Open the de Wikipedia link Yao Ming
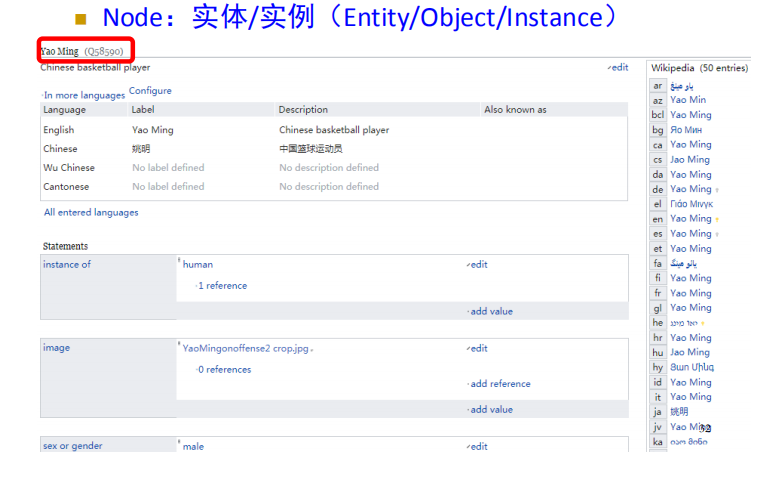 tap(691, 189)
